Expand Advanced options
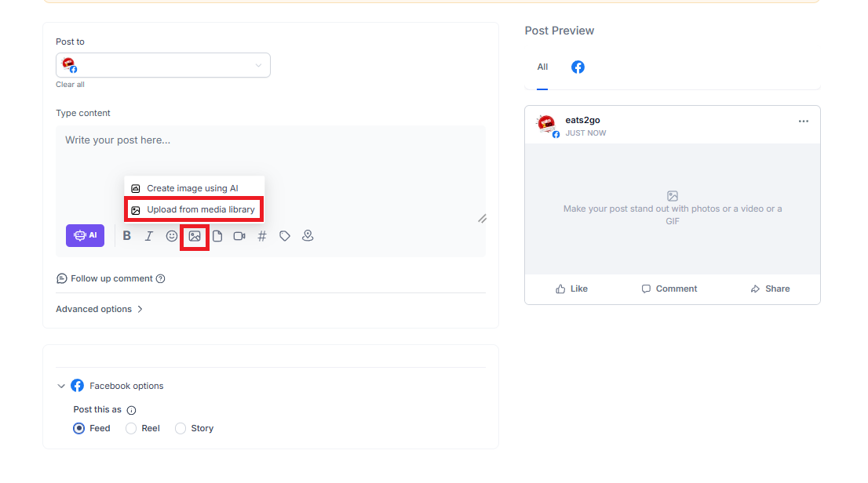Screen dimensions: 868x483 [x=99, y=309]
